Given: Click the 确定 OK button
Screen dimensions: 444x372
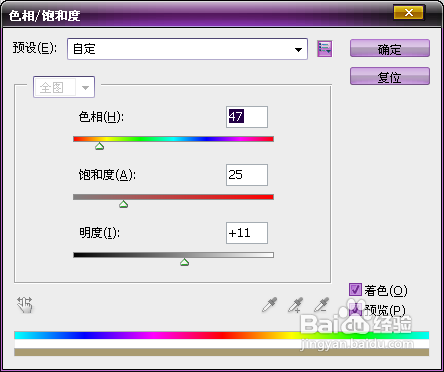Looking at the screenshot, I should (x=390, y=49).
